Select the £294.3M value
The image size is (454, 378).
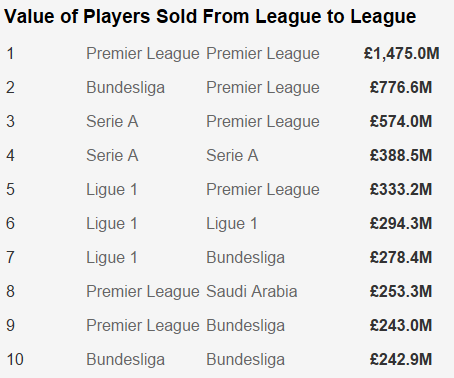(x=401, y=223)
